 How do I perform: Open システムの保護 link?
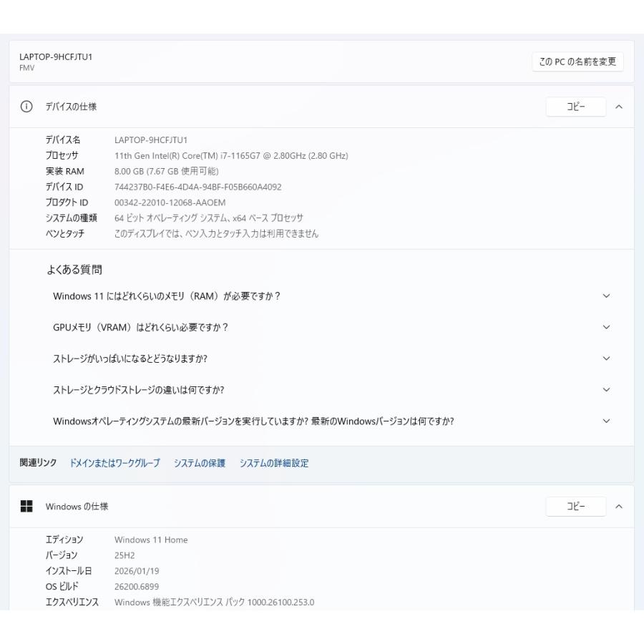200,463
